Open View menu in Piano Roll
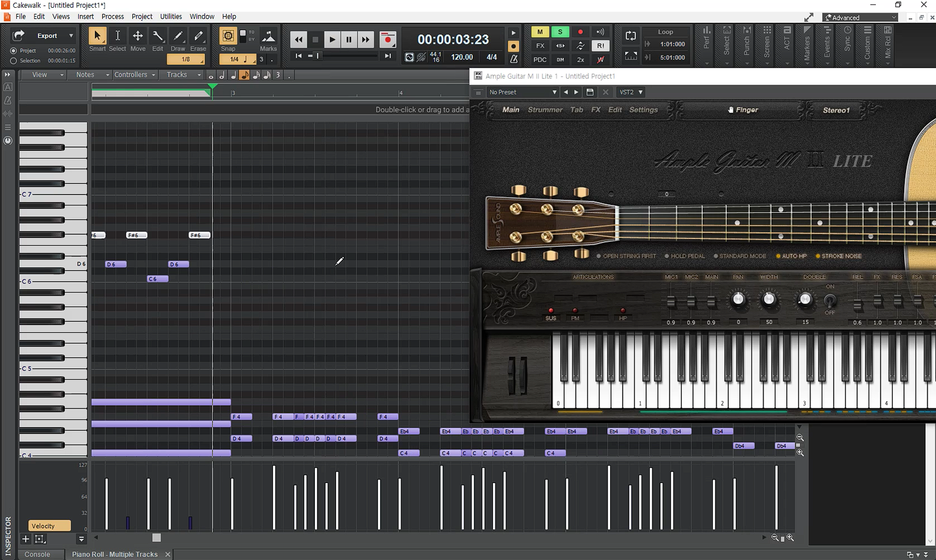 (43, 75)
